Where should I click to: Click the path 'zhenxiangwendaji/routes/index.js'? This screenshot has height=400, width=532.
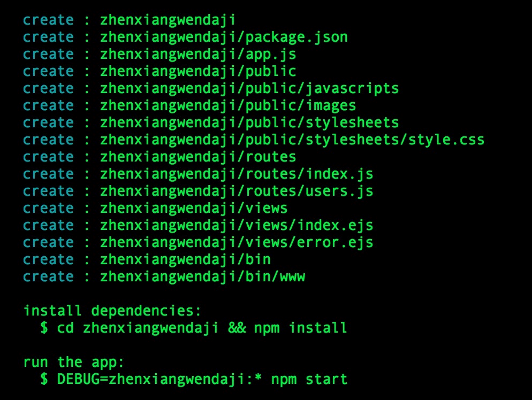[237, 174]
